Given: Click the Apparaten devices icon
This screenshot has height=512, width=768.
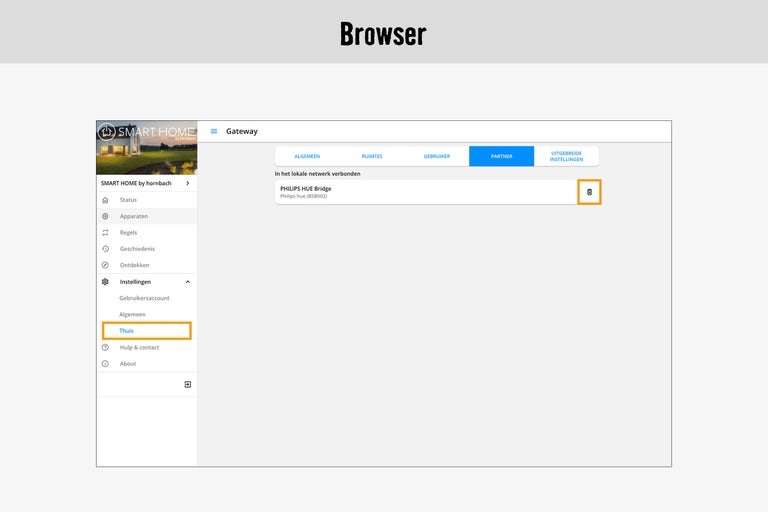Looking at the screenshot, I should [x=105, y=216].
